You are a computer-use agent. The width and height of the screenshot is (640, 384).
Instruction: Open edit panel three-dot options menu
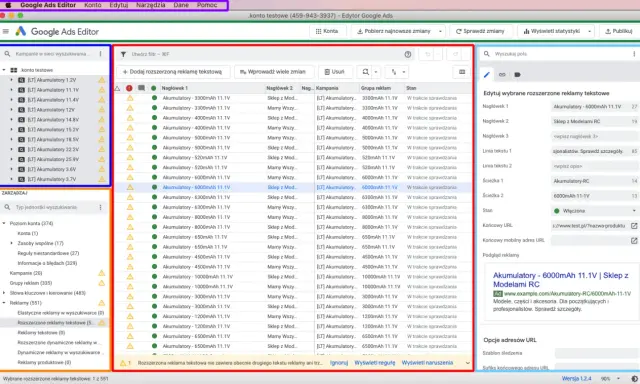coord(634,54)
